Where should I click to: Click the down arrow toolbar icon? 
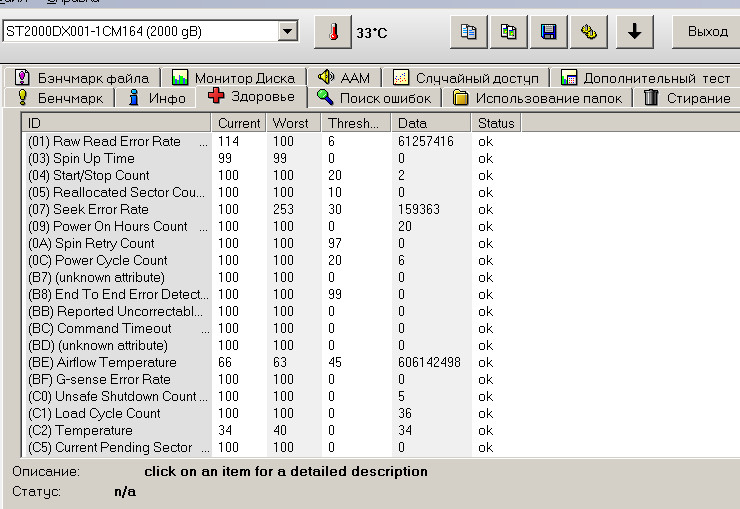[634, 32]
